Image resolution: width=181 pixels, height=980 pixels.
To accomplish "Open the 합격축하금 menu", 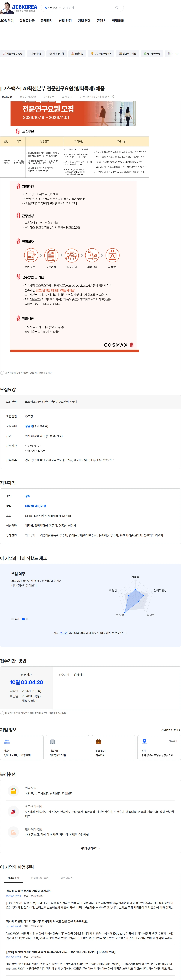I will [x=27, y=21].
